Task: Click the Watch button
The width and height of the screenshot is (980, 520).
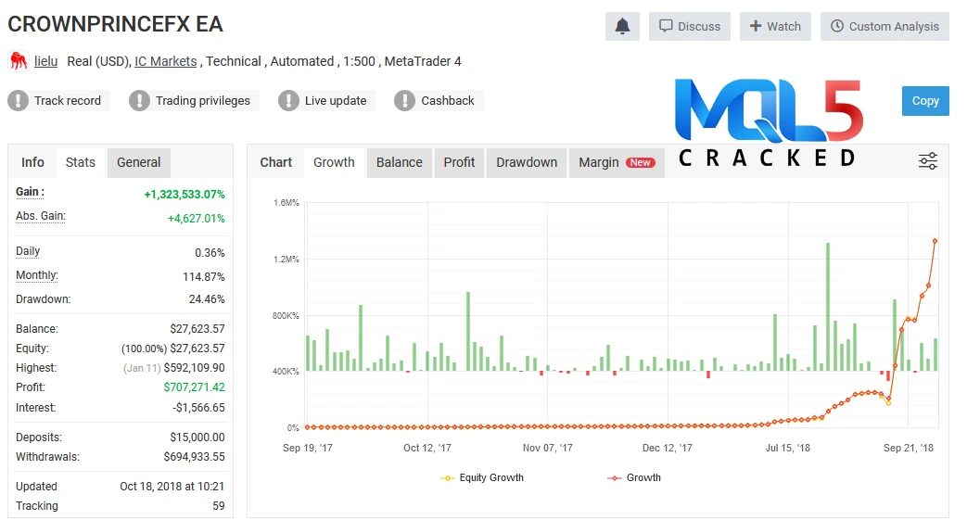Action: 775,26
